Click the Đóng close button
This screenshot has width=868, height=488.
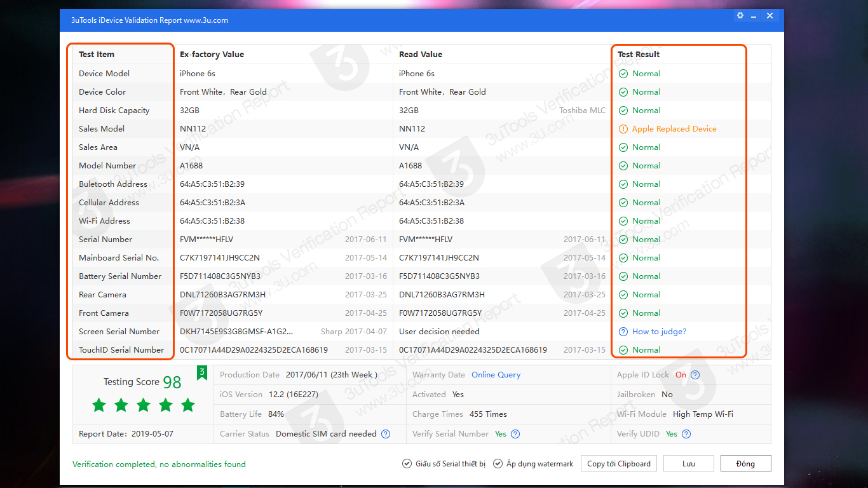point(745,463)
